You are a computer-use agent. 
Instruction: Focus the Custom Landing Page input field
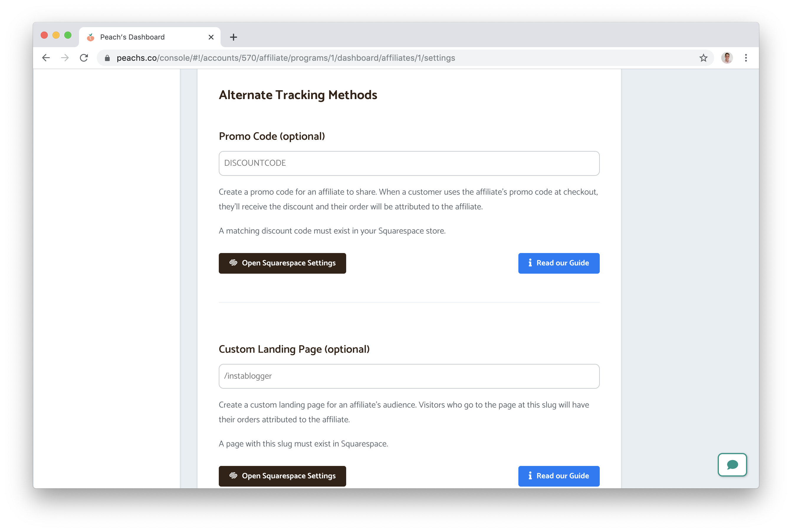coord(409,376)
